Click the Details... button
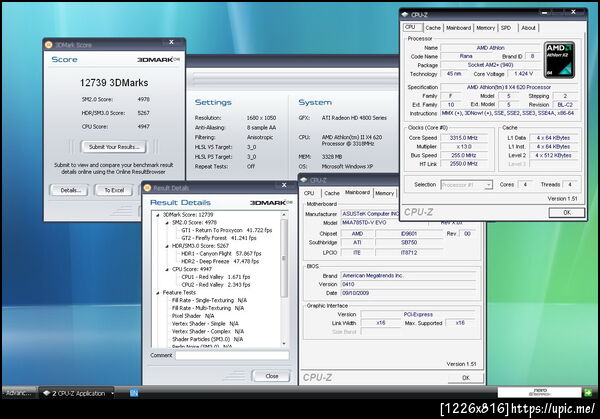 pyautogui.click(x=69, y=190)
